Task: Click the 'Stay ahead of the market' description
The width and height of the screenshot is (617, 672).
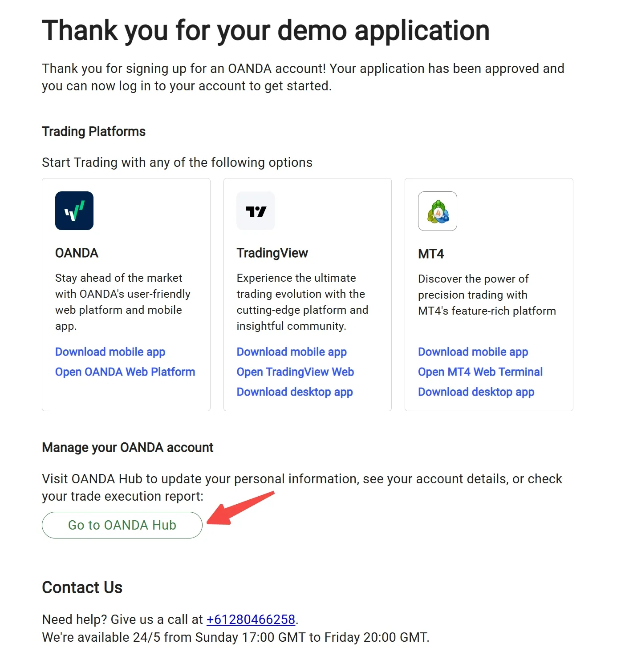Action: coord(123,302)
